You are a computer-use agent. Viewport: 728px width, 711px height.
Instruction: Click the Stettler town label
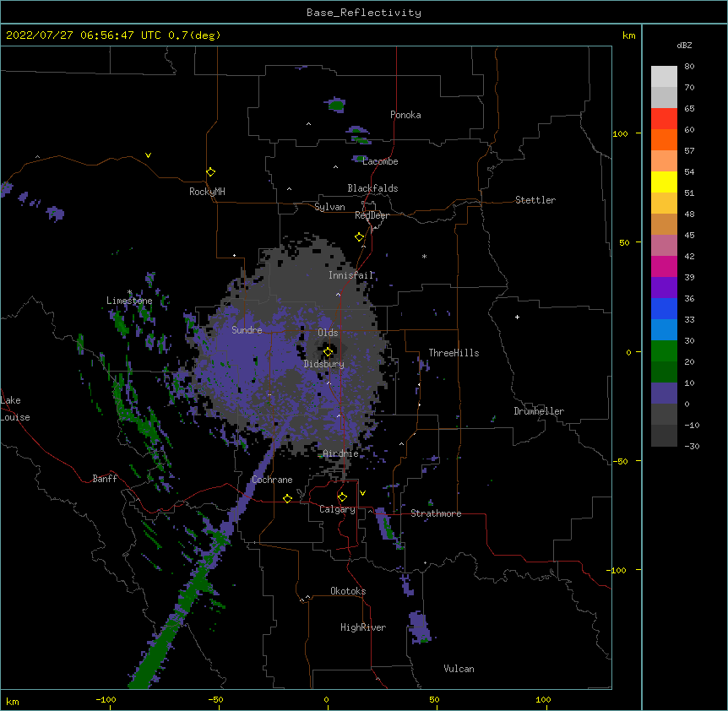[535, 200]
